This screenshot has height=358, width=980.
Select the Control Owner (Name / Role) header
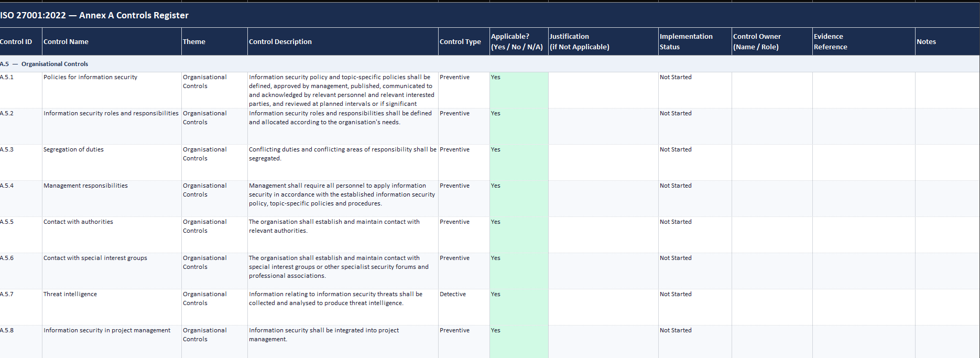[772, 41]
